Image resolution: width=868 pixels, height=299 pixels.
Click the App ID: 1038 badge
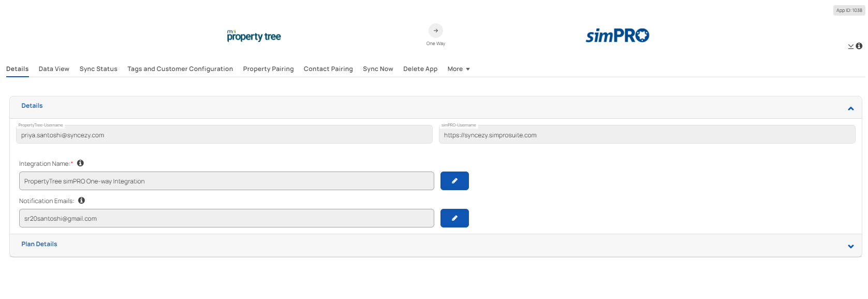coord(849,10)
